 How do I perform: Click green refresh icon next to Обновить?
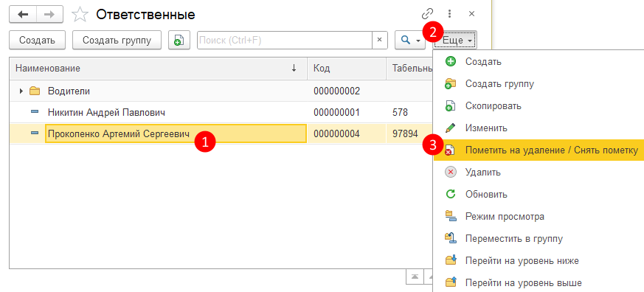pyautogui.click(x=451, y=195)
